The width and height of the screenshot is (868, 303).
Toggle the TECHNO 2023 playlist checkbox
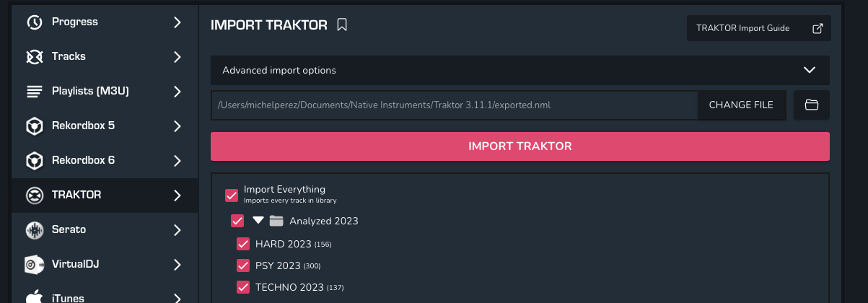coord(243,287)
